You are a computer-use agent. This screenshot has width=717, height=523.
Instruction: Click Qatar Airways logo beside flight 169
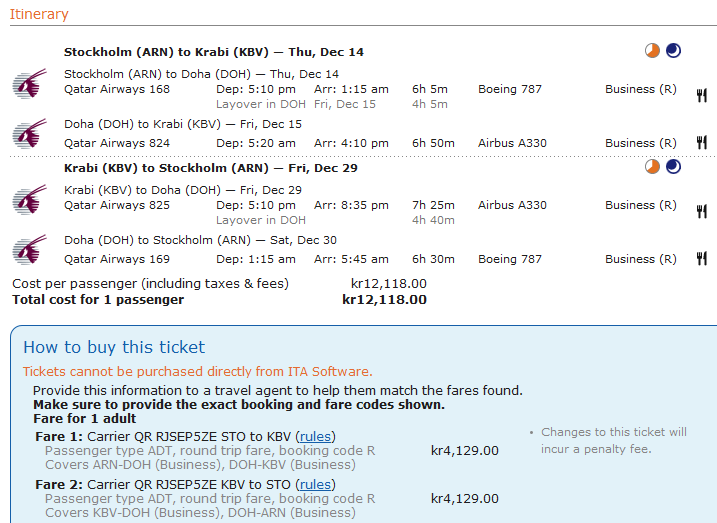(x=30, y=250)
